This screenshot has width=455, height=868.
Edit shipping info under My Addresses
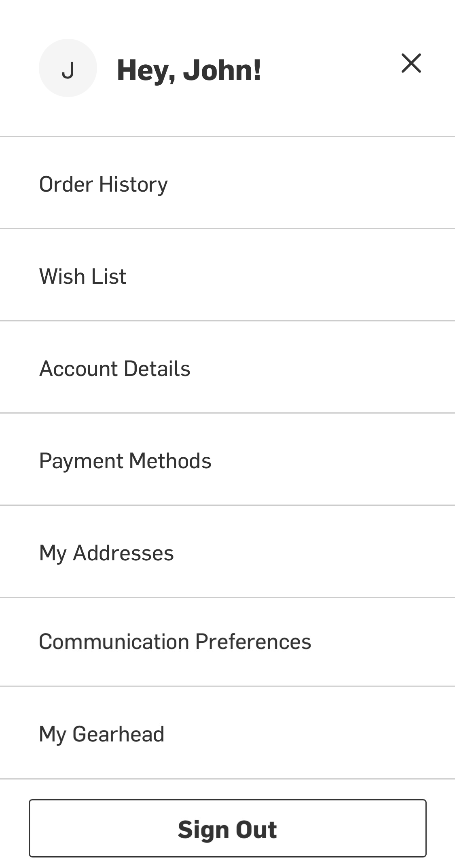click(x=106, y=553)
